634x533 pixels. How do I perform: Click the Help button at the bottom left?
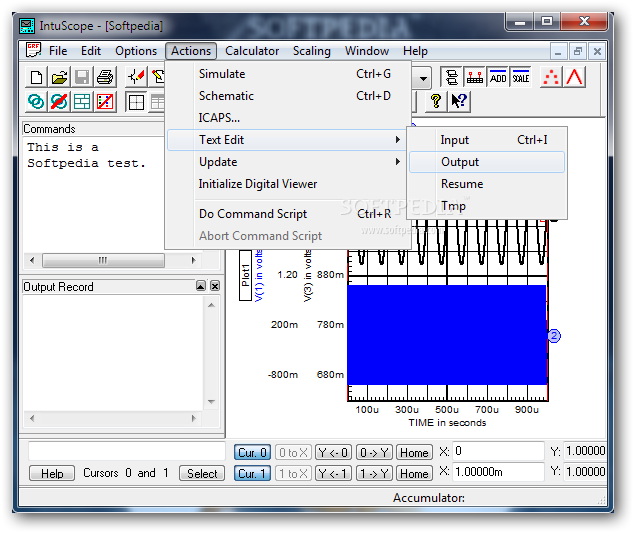coord(52,473)
